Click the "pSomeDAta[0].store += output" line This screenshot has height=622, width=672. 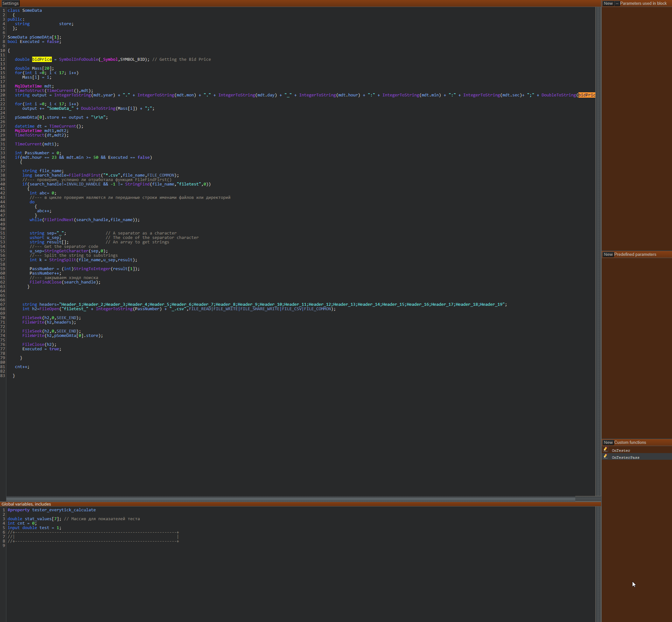(61, 117)
